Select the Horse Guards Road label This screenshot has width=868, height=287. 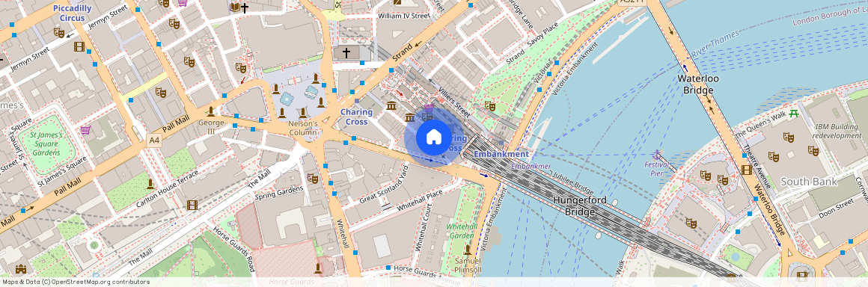(x=233, y=250)
